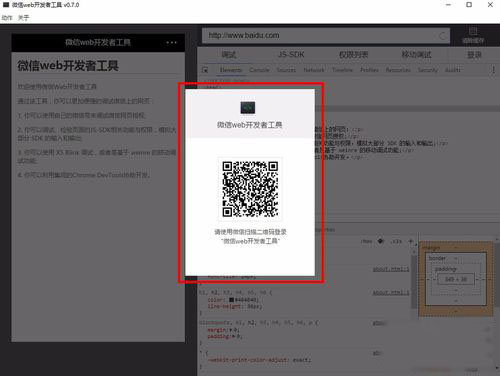Viewport: 500px width, 376px height.
Task: Click the 登录 login tab
Action: tap(474, 55)
